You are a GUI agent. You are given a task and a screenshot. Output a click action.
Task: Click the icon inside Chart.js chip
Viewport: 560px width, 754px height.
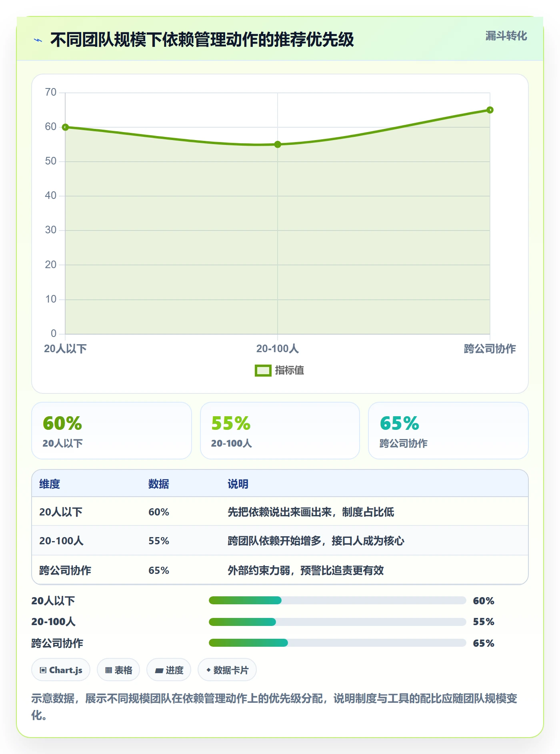point(43,670)
